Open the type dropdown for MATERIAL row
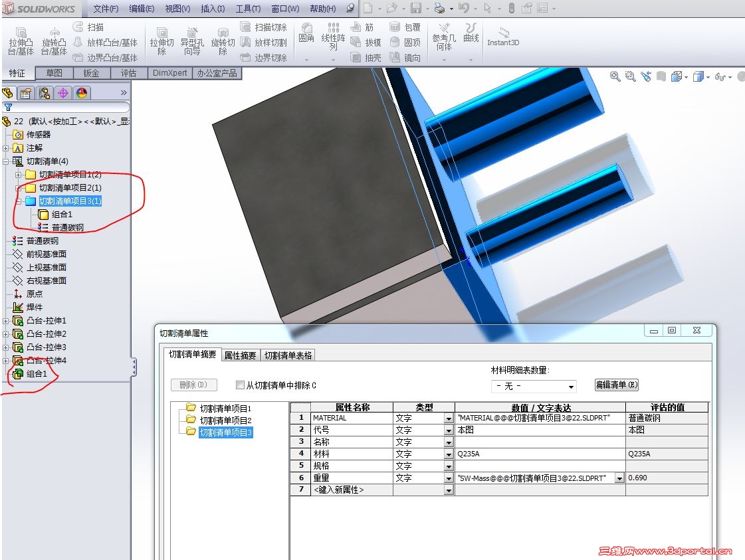 (x=449, y=418)
